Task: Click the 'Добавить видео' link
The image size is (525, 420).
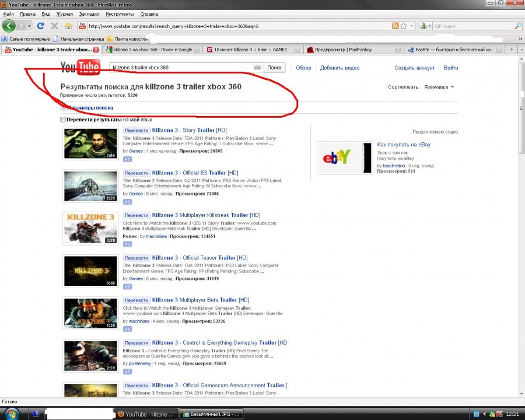Action: (x=339, y=68)
